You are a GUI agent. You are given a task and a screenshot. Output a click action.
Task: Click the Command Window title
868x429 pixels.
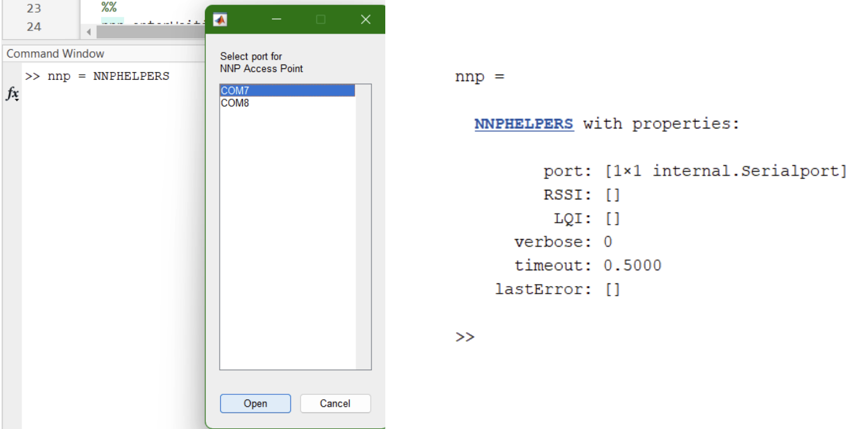[x=55, y=54]
